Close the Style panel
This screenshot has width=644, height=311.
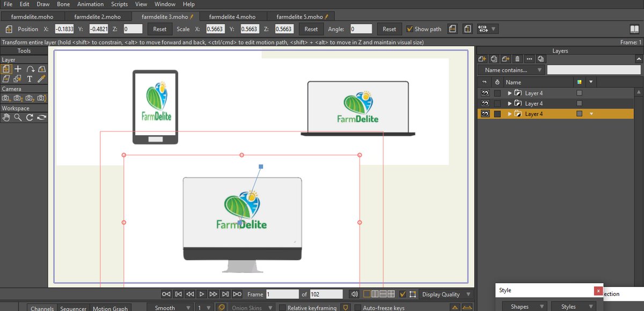click(x=598, y=291)
